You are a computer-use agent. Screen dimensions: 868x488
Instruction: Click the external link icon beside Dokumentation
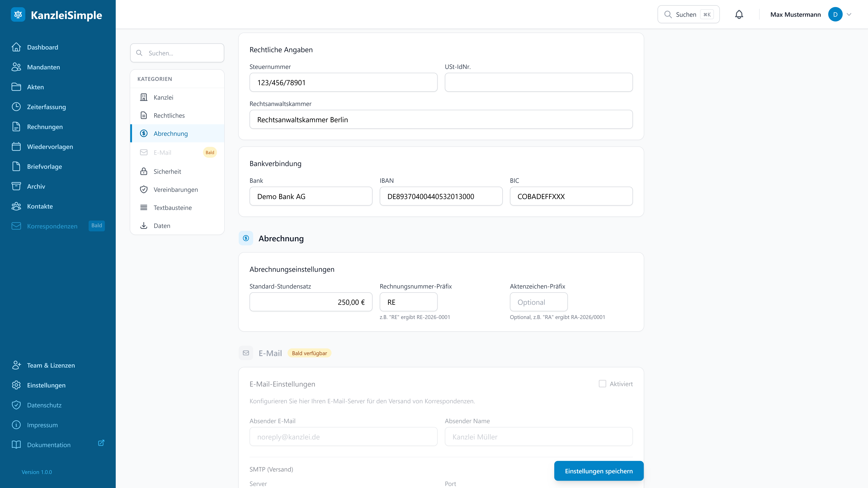pos(101,443)
